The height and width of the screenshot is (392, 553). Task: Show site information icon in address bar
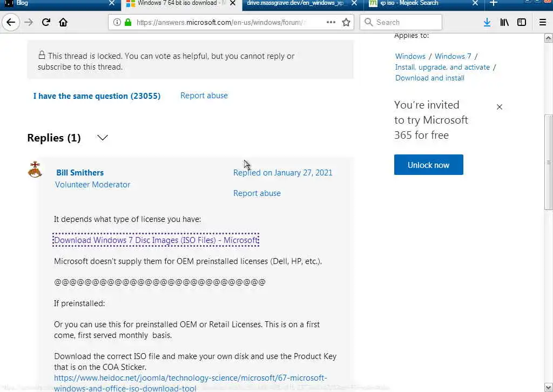pyautogui.click(x=117, y=22)
